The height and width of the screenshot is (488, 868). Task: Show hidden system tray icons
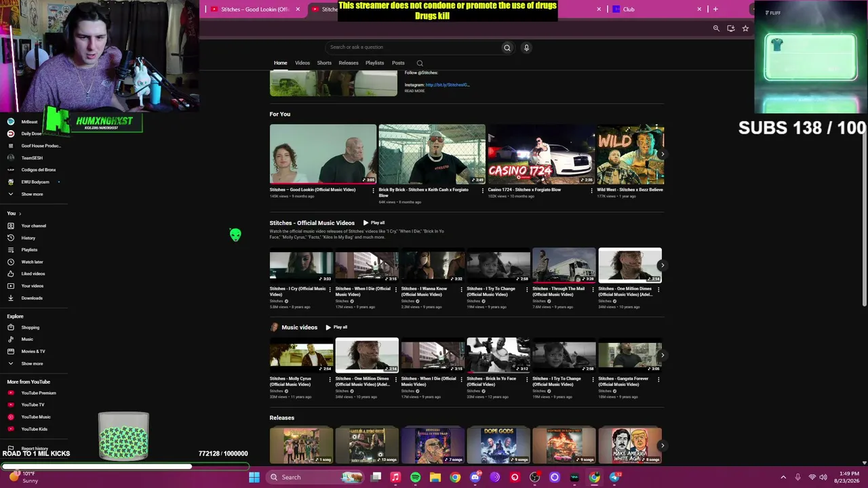point(783,477)
